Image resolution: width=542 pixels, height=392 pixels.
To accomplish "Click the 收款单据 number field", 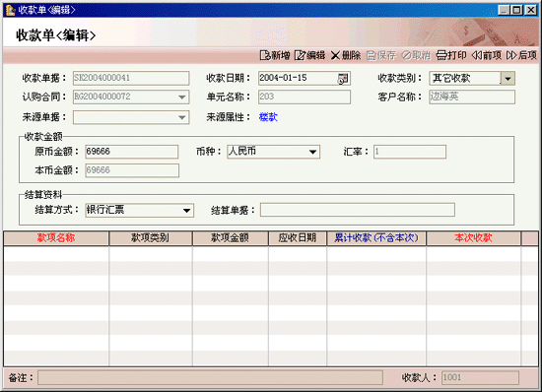I will pyautogui.click(x=131, y=78).
